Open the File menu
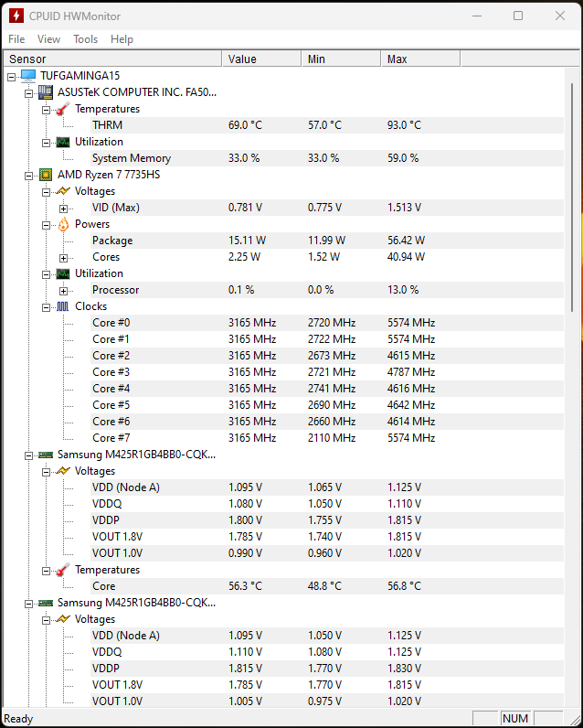583x728 pixels. (x=16, y=39)
